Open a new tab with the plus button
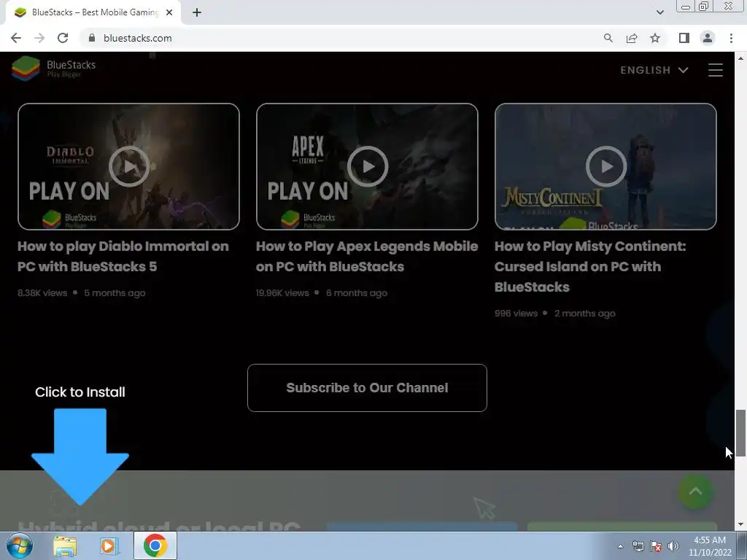The image size is (747, 560). coord(197,13)
